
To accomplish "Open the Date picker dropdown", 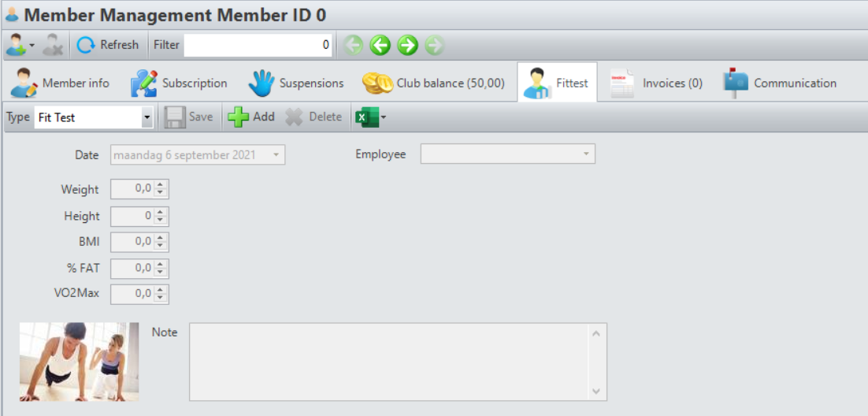I will (276, 154).
